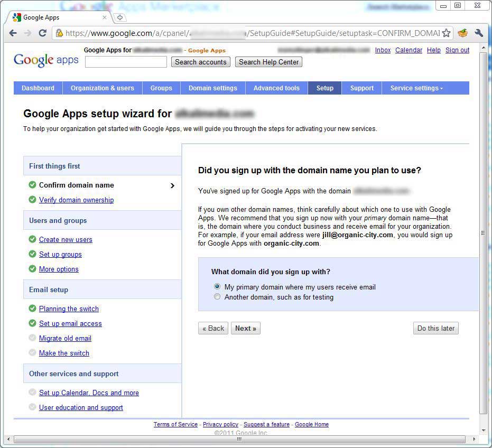
Task: Click the green check next to Verify domain ownership
Action: point(32,200)
